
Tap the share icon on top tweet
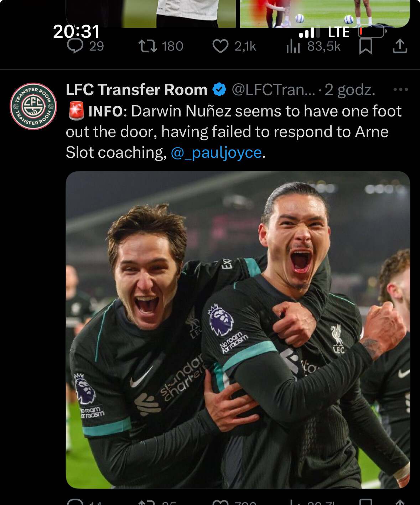click(x=400, y=46)
